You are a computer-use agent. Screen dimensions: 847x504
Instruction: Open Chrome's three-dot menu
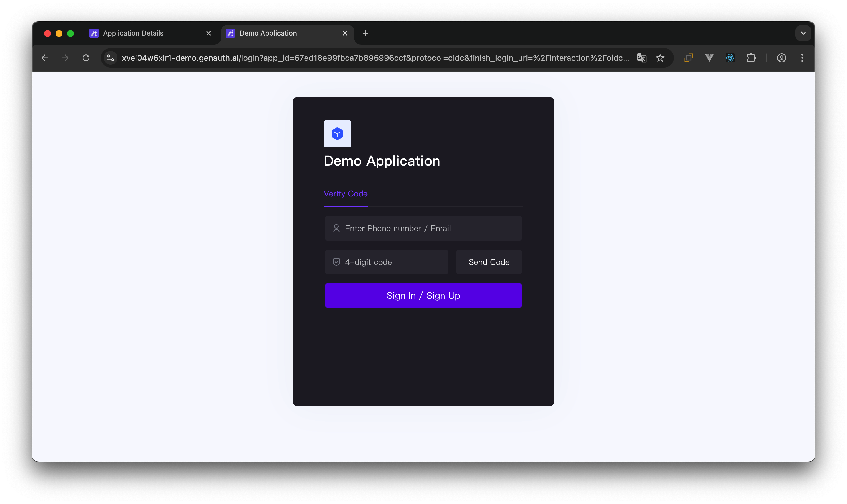point(802,58)
